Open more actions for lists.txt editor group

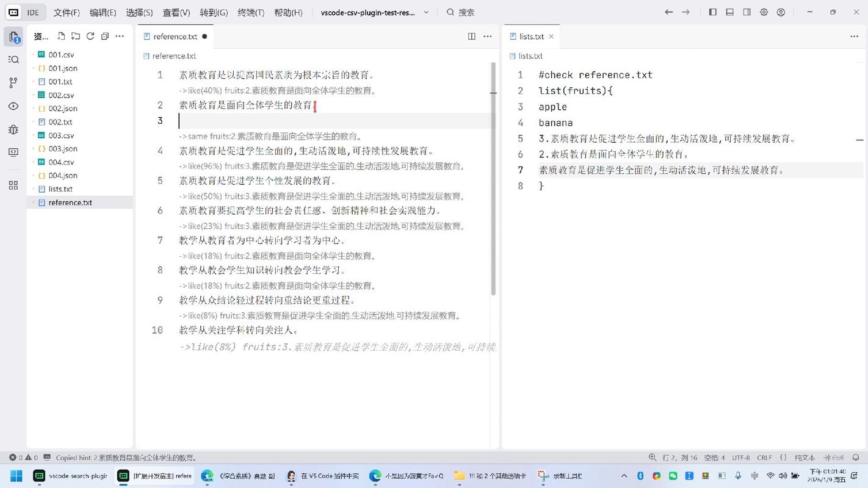click(x=854, y=37)
